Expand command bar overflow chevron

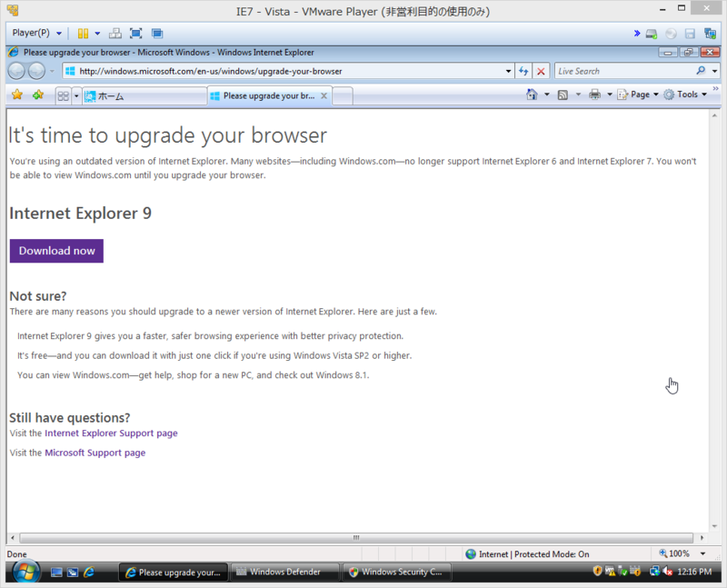715,88
